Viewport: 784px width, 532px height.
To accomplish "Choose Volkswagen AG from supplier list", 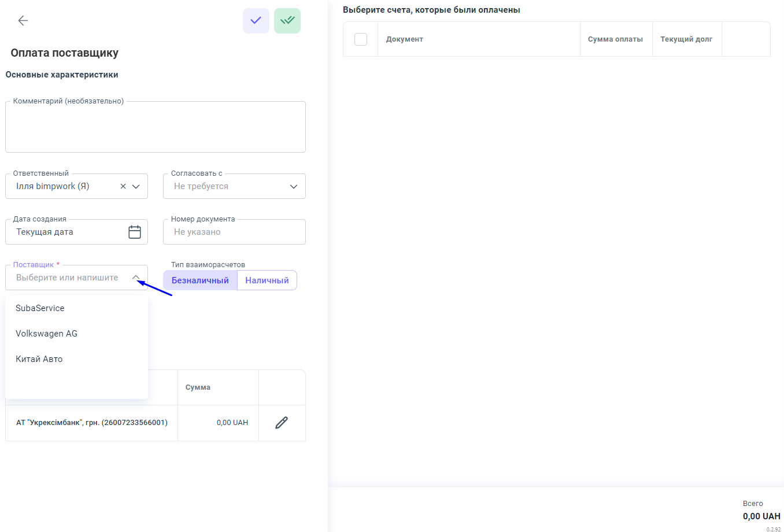I will pyautogui.click(x=46, y=334).
